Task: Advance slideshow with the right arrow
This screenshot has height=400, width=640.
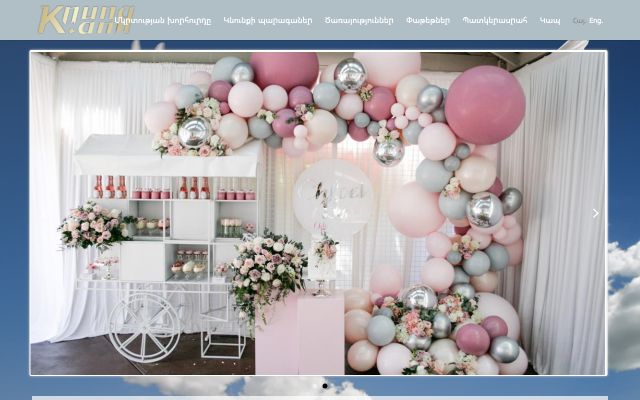Action: (x=596, y=213)
